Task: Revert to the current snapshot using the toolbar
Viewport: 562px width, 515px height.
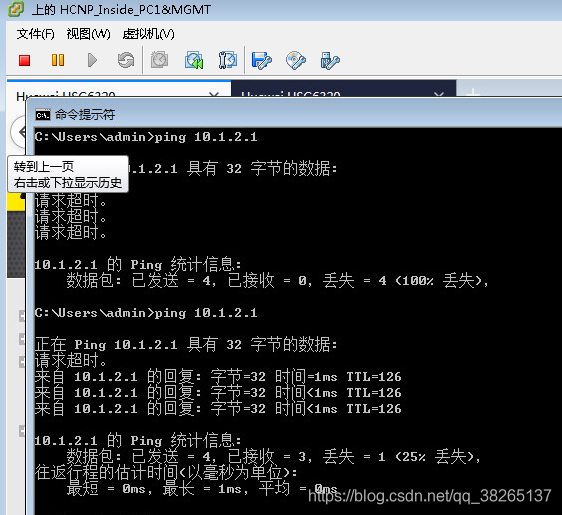Action: pyautogui.click(x=194, y=60)
